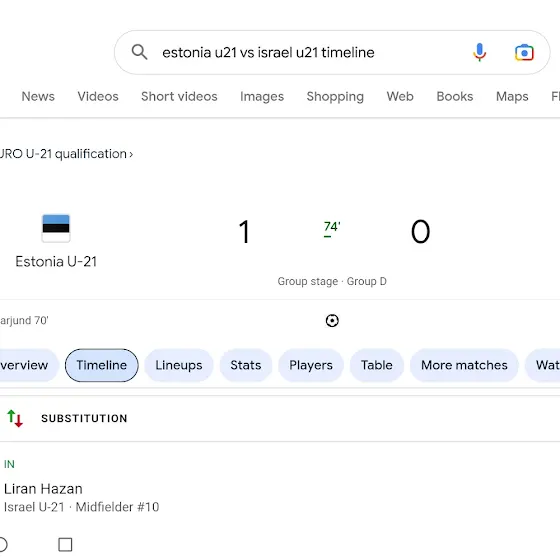Open the Table tab
The height and width of the screenshot is (560, 560).
[376, 365]
